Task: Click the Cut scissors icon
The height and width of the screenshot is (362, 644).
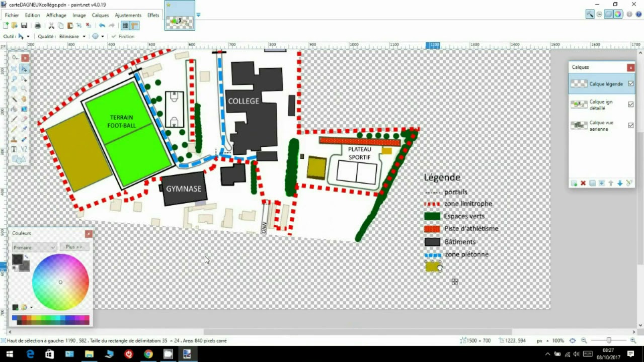Action: 51,26
